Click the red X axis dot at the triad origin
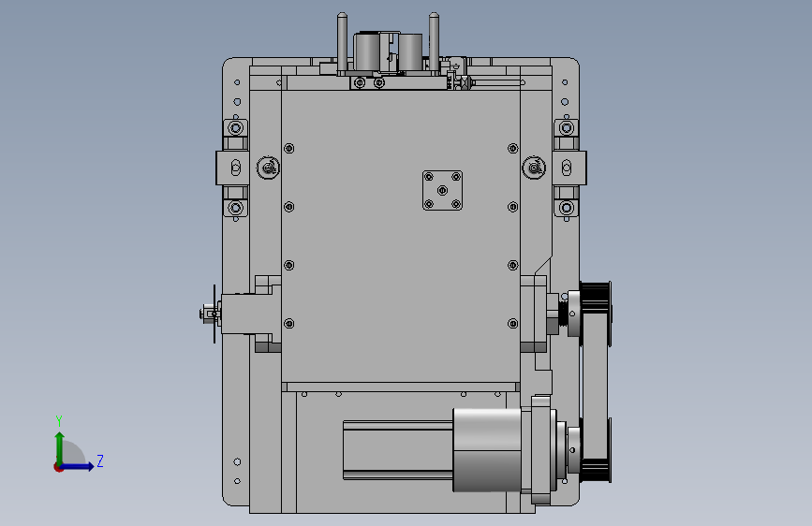 (58, 467)
